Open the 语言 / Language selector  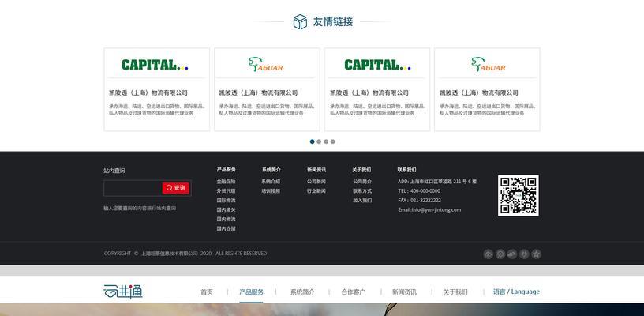(x=516, y=292)
